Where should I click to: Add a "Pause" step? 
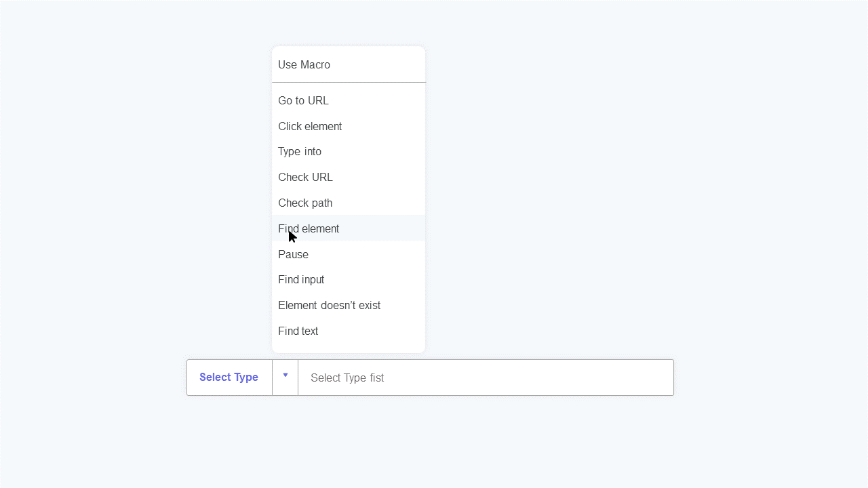[x=293, y=254]
